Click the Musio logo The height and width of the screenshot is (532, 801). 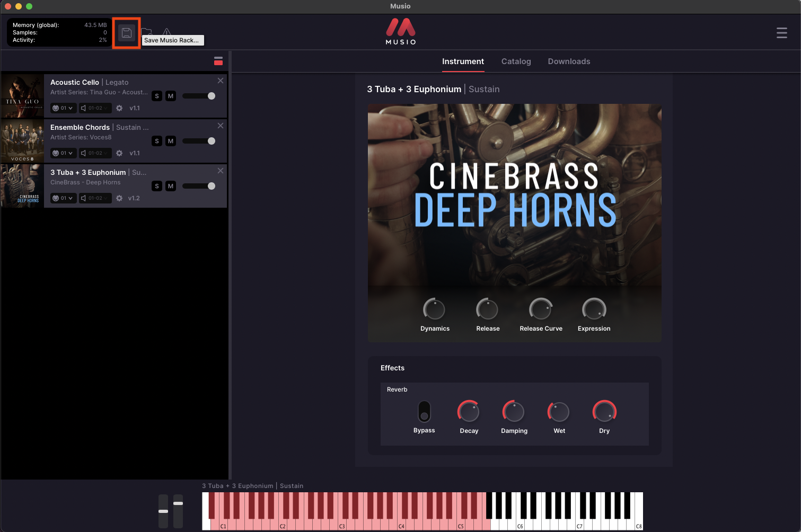click(401, 31)
